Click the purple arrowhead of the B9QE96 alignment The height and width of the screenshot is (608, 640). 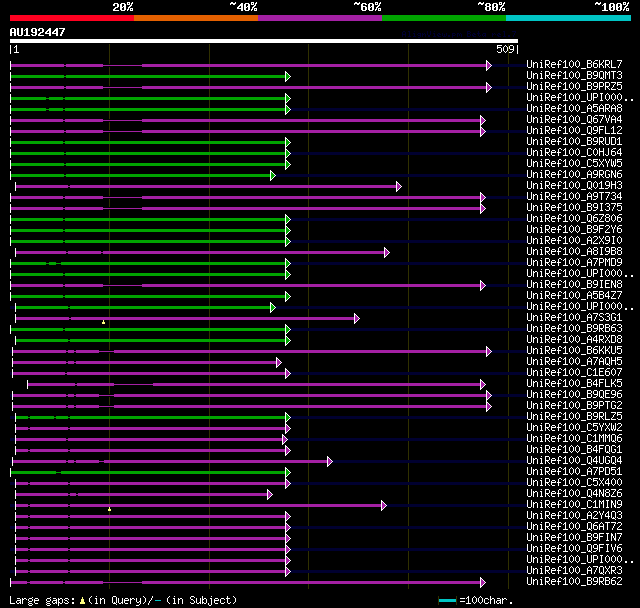pos(489,395)
